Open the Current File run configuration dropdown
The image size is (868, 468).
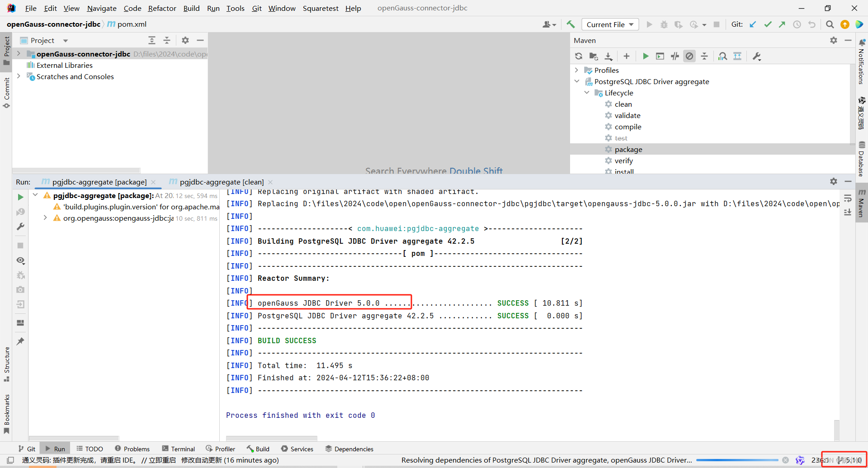click(x=610, y=24)
